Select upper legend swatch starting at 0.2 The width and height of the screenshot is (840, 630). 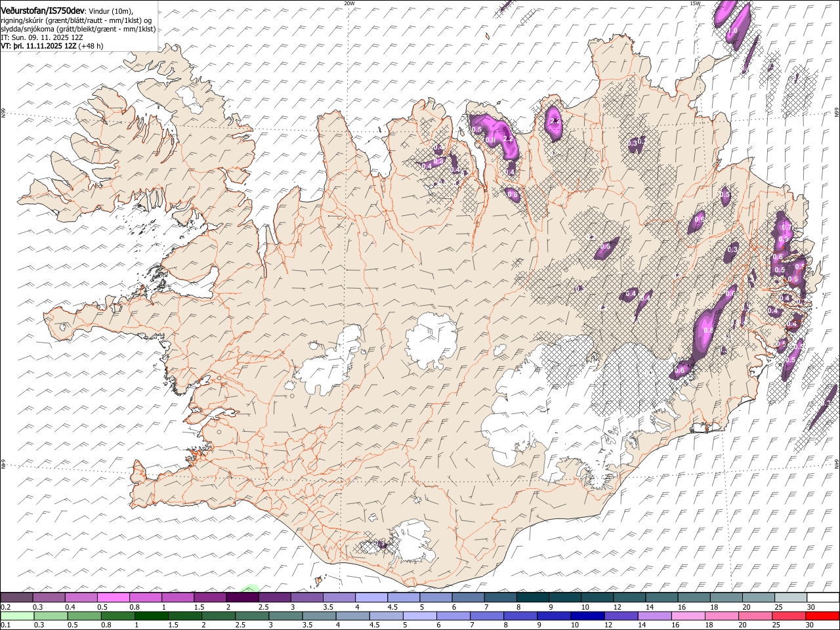17,597
